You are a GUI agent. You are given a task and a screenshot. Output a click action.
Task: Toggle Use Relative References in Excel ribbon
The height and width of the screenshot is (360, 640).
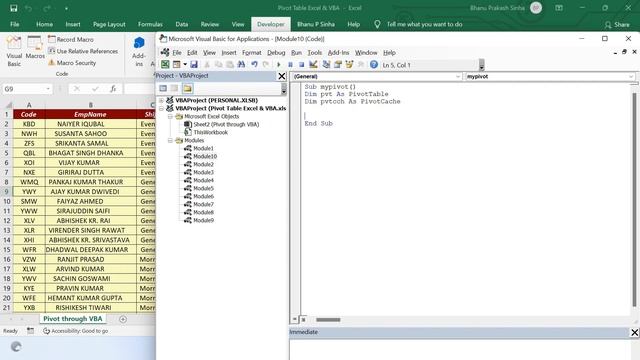(x=83, y=51)
